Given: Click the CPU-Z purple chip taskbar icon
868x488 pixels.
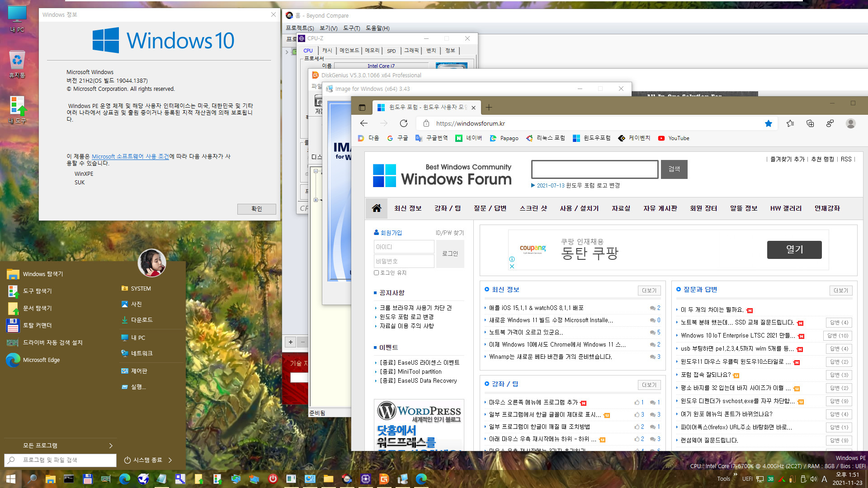Looking at the screenshot, I should 365,479.
